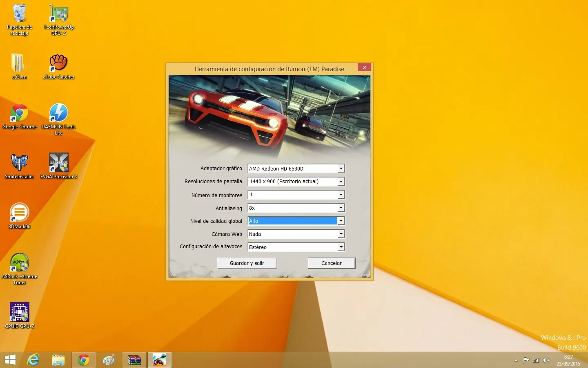Click the Guardar y salir button

pyautogui.click(x=247, y=263)
